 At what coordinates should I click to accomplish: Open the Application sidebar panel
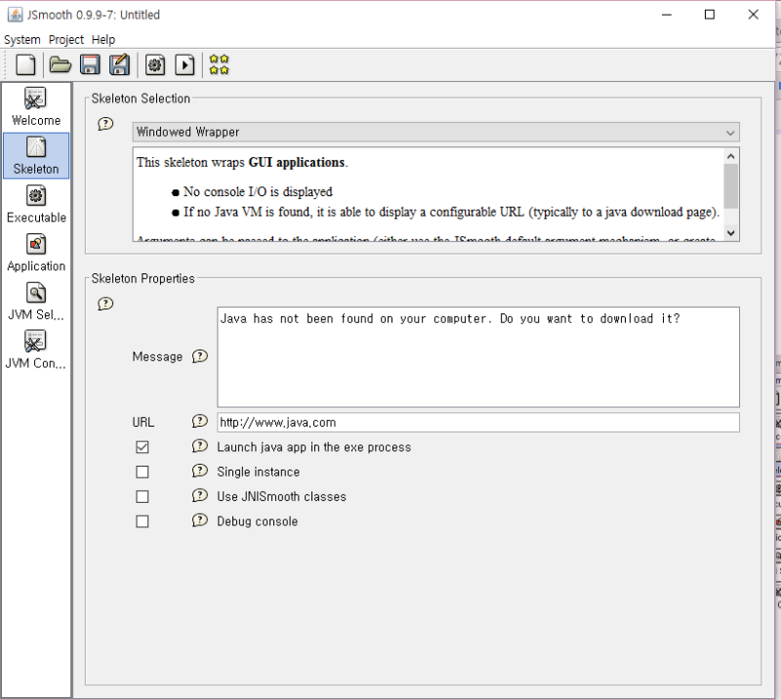[36, 253]
